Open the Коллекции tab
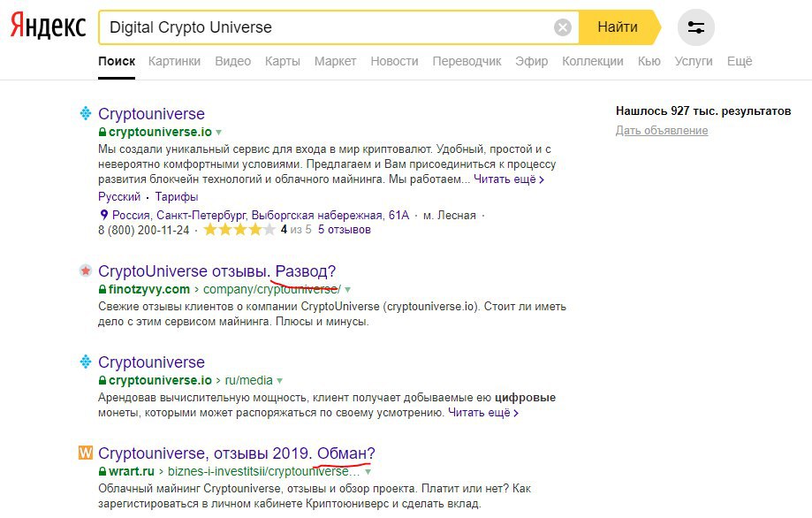The width and height of the screenshot is (812, 518). (592, 61)
